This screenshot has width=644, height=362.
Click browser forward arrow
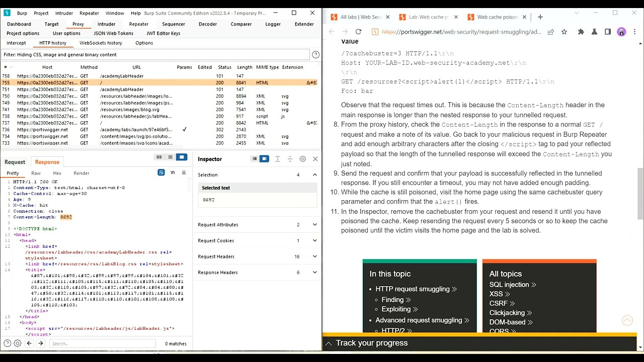coord(345,32)
